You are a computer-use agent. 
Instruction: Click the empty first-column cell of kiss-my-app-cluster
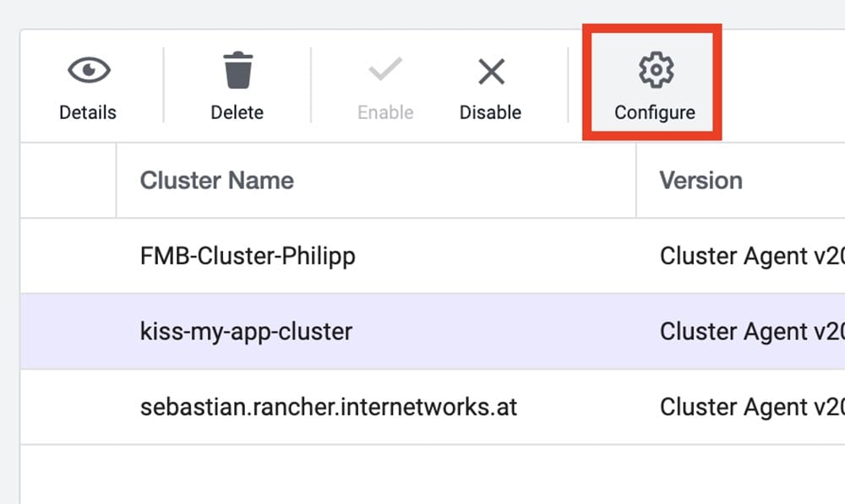coord(68,331)
